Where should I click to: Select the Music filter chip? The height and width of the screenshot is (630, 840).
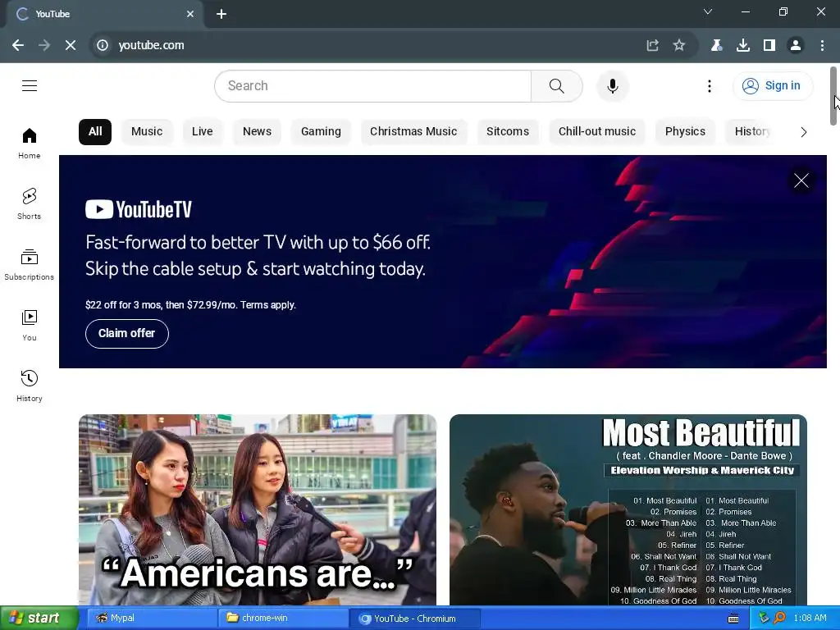tap(147, 132)
